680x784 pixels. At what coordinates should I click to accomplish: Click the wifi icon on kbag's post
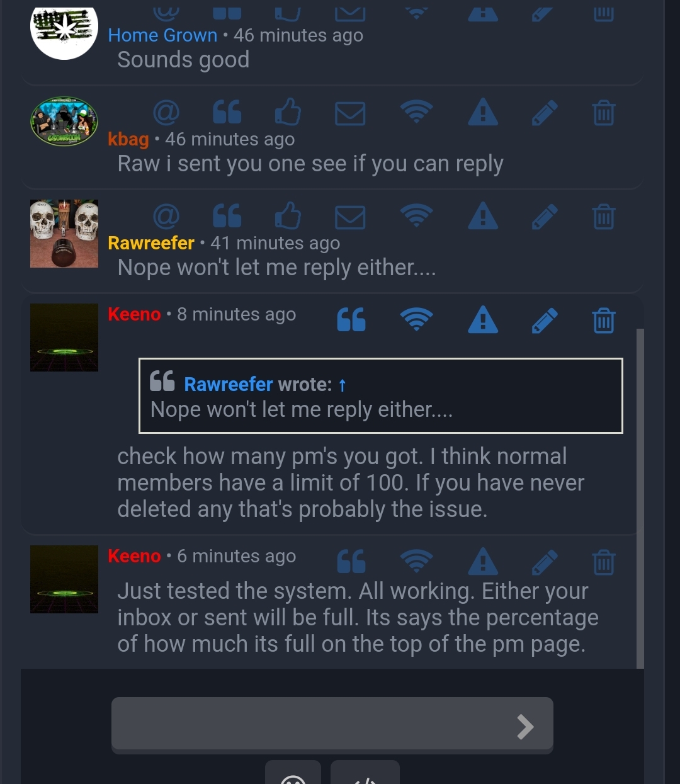click(x=416, y=112)
